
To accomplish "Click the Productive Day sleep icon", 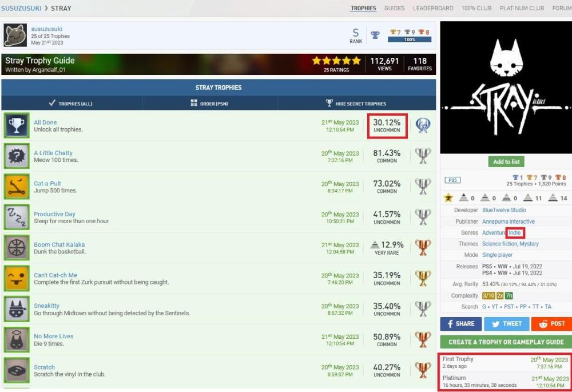I will pyautogui.click(x=17, y=217).
